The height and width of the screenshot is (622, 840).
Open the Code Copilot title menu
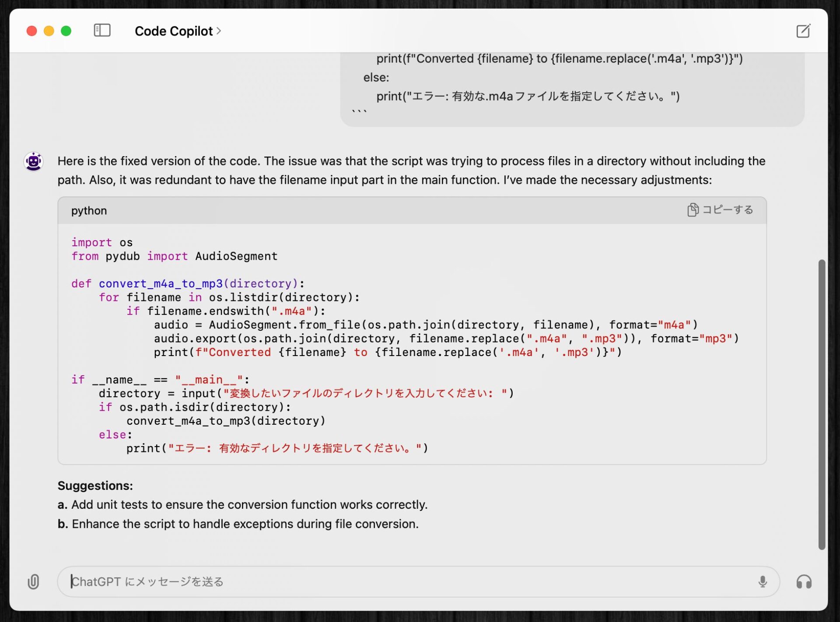(x=174, y=31)
